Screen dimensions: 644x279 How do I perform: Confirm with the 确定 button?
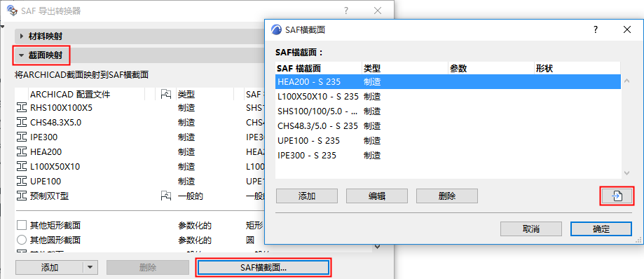point(601,229)
